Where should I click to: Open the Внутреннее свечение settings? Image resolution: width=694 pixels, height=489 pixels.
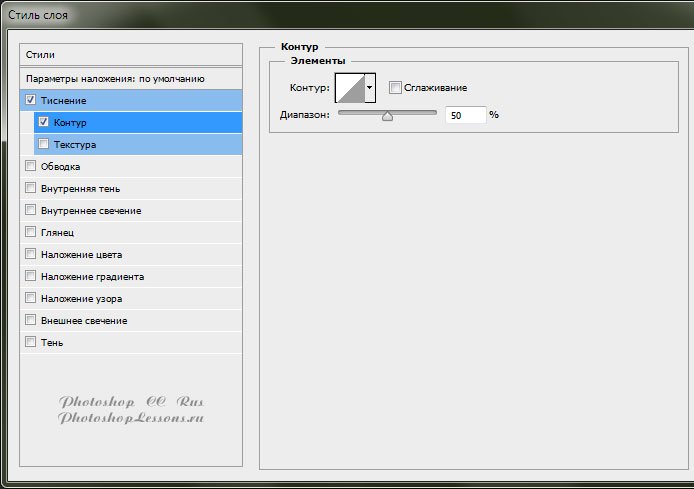[x=91, y=211]
